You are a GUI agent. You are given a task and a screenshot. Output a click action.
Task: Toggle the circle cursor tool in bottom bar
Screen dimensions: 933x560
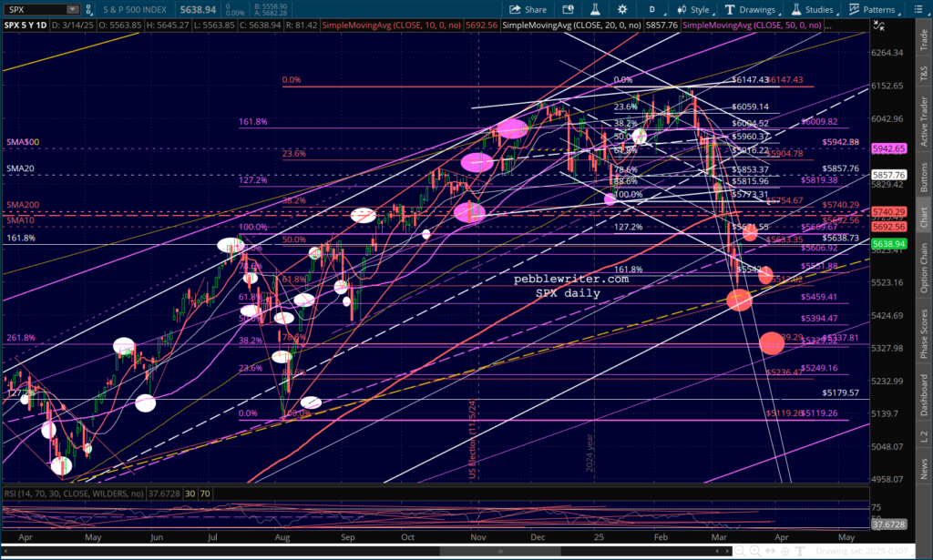coord(784,550)
